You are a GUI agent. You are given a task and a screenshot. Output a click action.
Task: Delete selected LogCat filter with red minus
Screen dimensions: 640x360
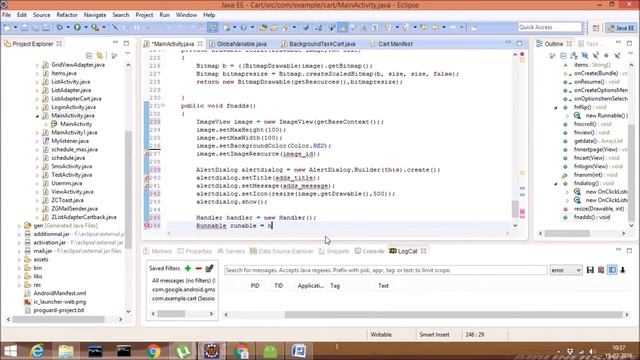click(198, 268)
